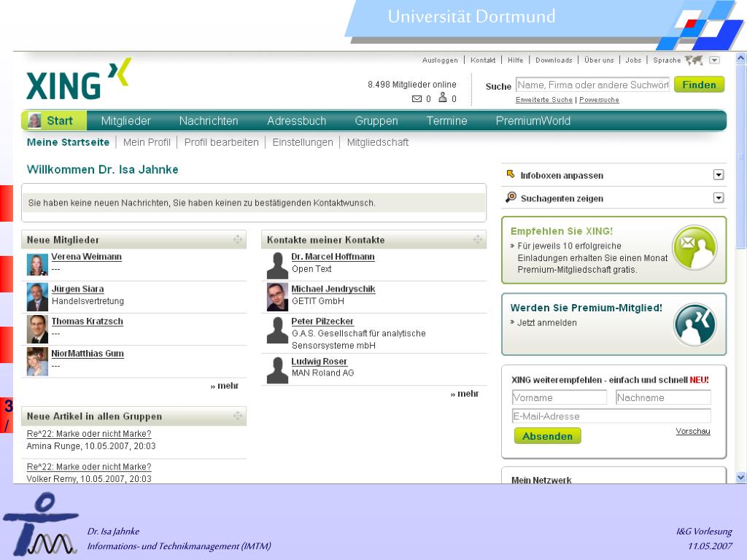
Task: Open Erweiterte Suche link
Action: tap(544, 99)
